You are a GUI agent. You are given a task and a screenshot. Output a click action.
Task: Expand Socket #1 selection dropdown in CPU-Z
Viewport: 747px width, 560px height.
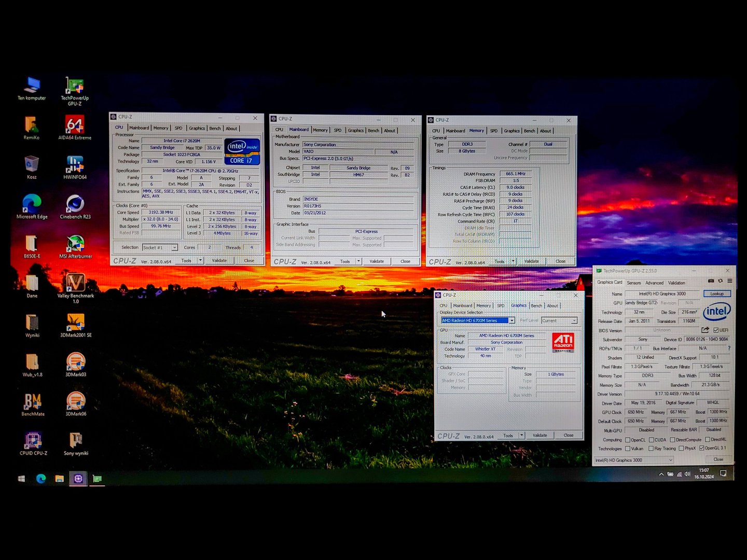[174, 248]
